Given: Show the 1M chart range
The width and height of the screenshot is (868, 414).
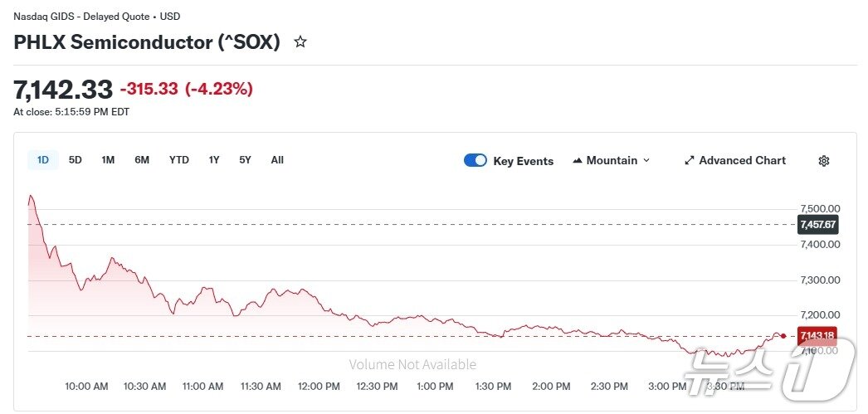Looking at the screenshot, I should [x=108, y=160].
